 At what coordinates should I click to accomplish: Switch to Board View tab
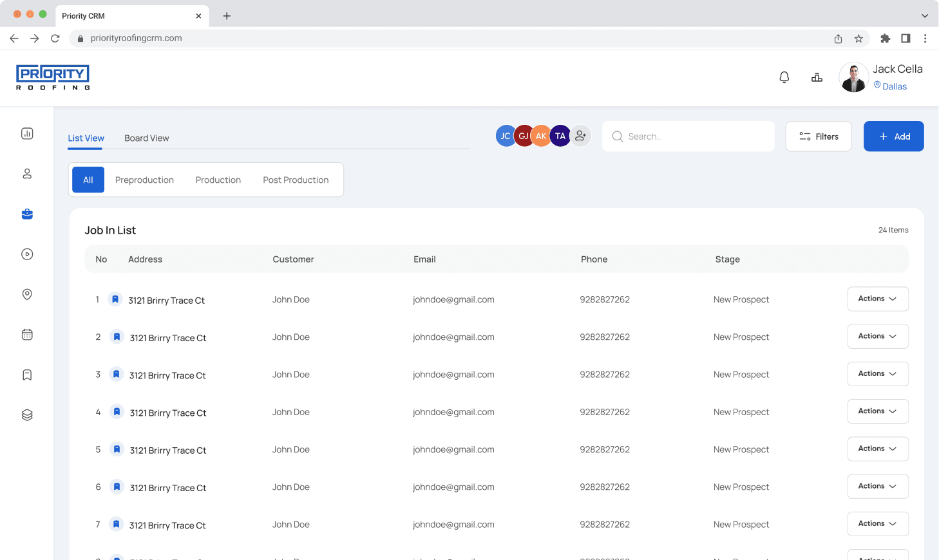pyautogui.click(x=147, y=138)
